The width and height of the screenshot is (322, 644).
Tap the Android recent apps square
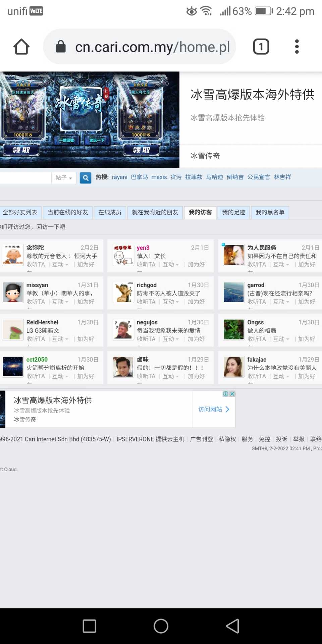click(x=89, y=626)
